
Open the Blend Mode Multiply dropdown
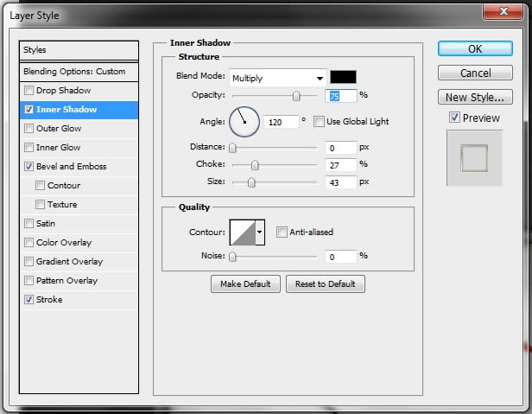[278, 78]
